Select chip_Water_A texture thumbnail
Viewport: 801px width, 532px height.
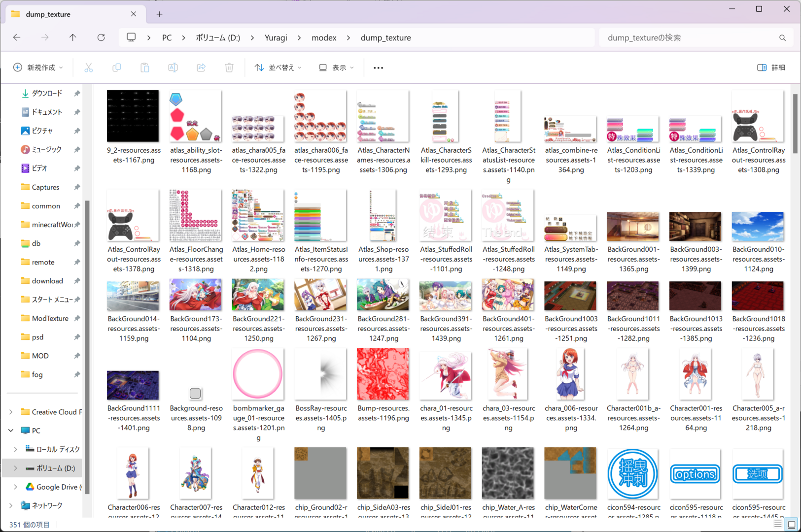(x=508, y=474)
